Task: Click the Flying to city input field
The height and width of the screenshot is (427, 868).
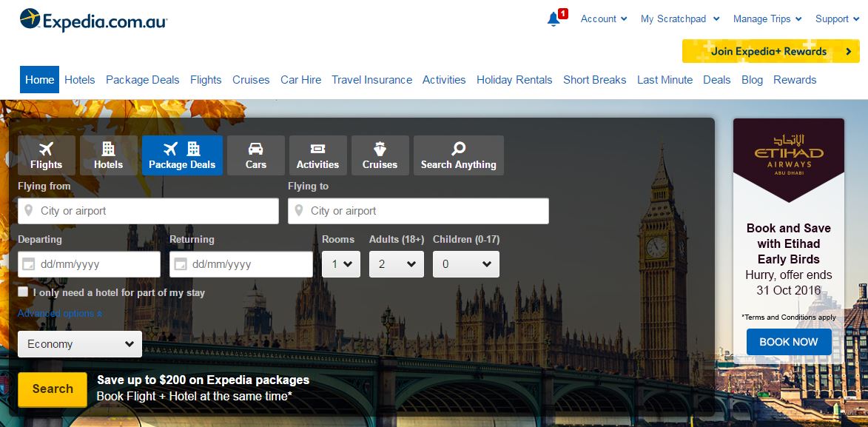Action: [418, 211]
